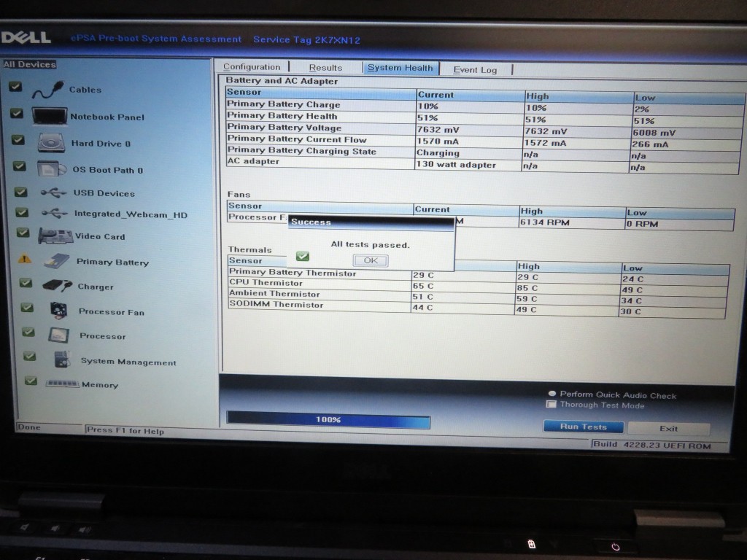The image size is (747, 560).
Task: Click the Dell logo
Action: pos(26,38)
